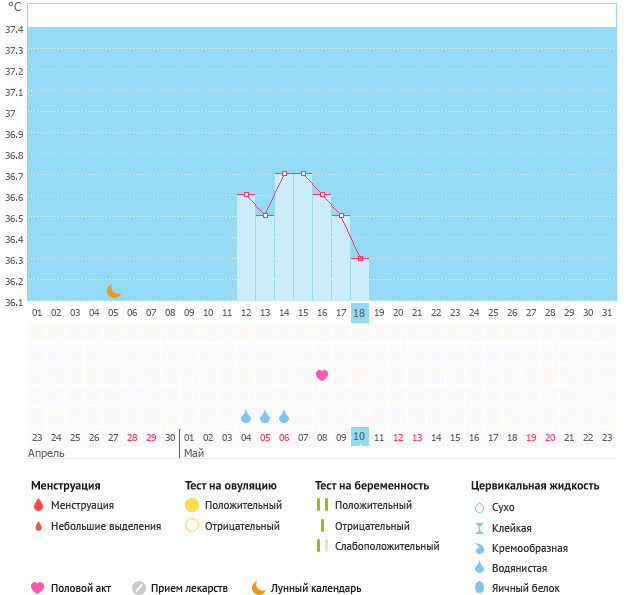Click the water drop under day 14
Viewport: 626px width, 595px height.
click(284, 416)
